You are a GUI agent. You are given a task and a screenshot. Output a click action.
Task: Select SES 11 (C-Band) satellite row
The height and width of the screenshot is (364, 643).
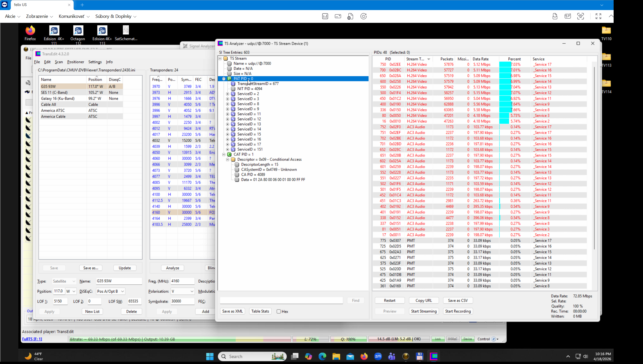pyautogui.click(x=81, y=92)
